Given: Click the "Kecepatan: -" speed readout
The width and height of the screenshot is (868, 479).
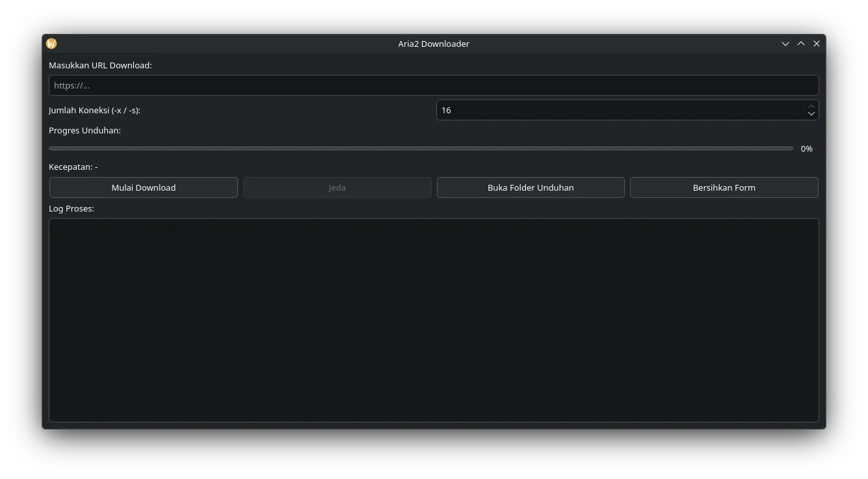Looking at the screenshot, I should [73, 167].
